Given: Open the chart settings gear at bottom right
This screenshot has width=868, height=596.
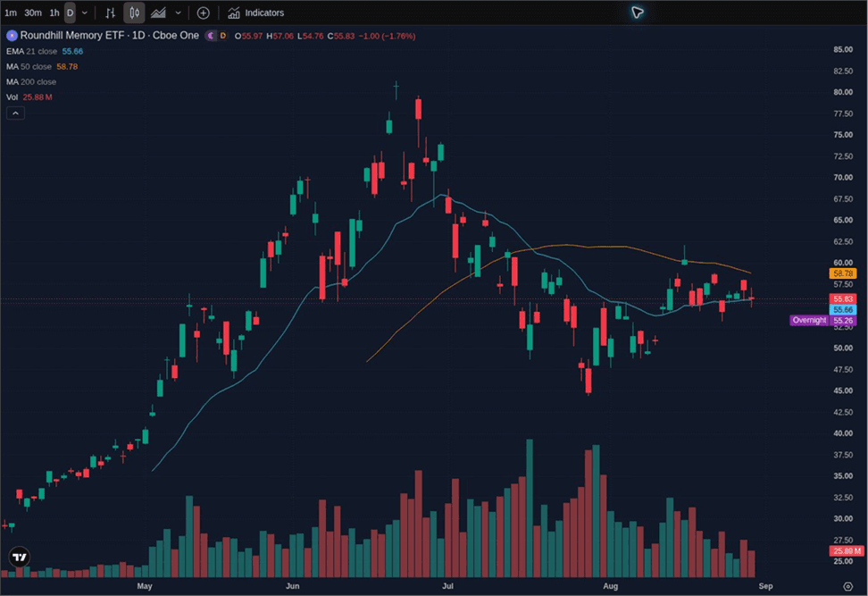Looking at the screenshot, I should 847,586.
